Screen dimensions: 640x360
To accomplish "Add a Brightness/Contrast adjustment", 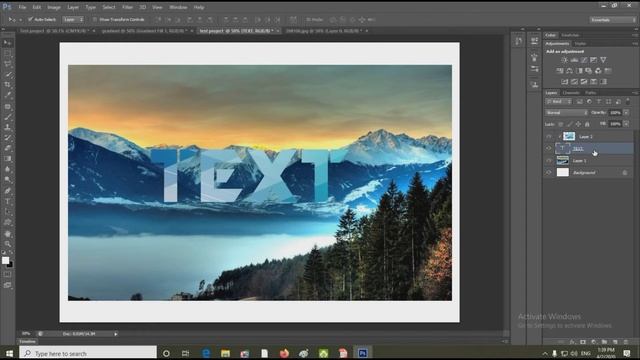I will click(564, 60).
